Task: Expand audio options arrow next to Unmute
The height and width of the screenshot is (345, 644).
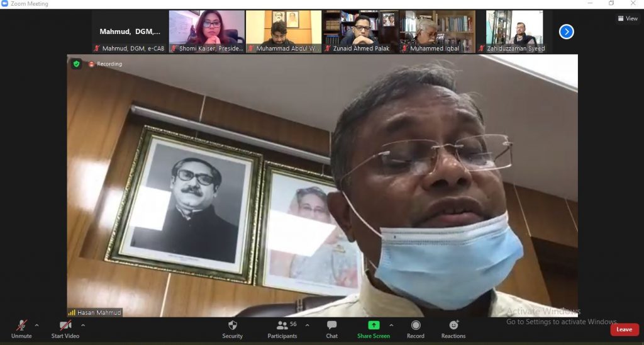Action: (36, 325)
